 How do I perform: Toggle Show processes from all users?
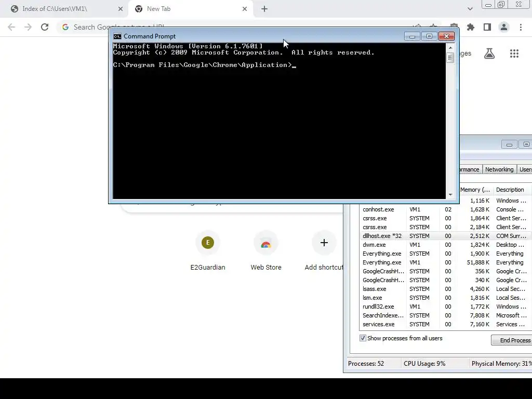pos(363,338)
